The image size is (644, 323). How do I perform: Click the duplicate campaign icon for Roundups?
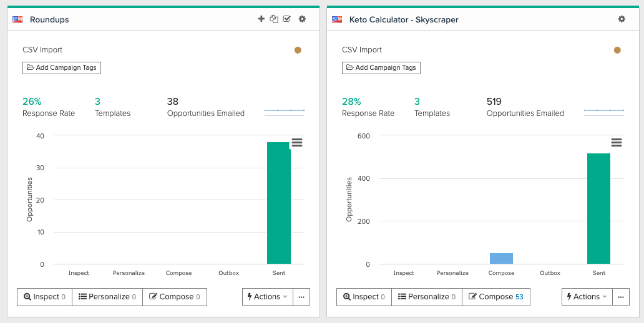(274, 19)
